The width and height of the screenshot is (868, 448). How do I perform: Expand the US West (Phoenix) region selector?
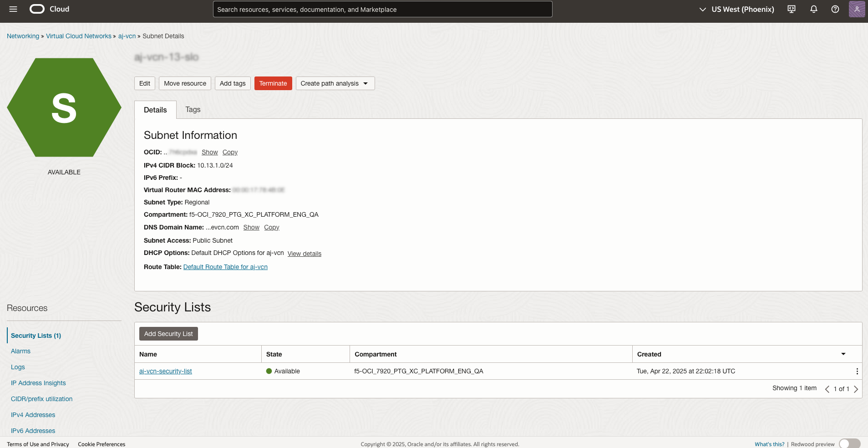point(736,9)
